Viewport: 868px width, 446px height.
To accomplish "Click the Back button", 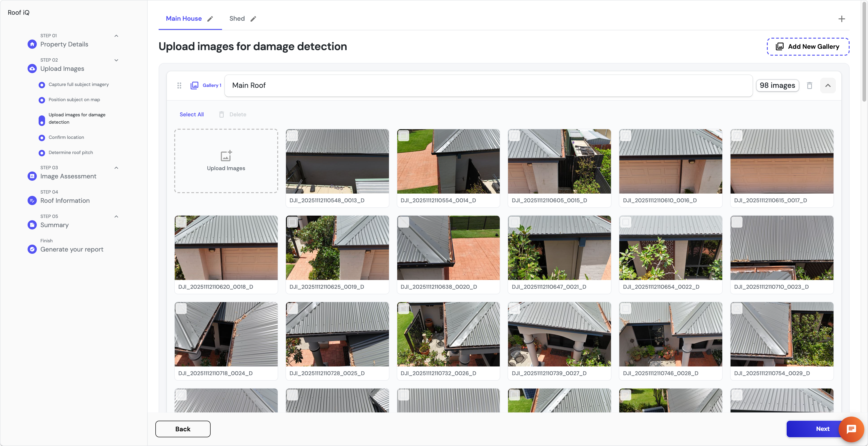I will click(183, 429).
